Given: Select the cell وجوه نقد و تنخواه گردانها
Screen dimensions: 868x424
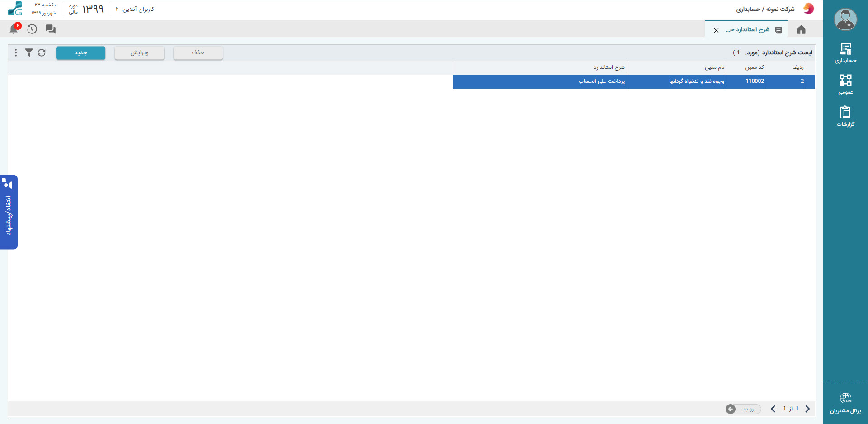Looking at the screenshot, I should pyautogui.click(x=677, y=81).
